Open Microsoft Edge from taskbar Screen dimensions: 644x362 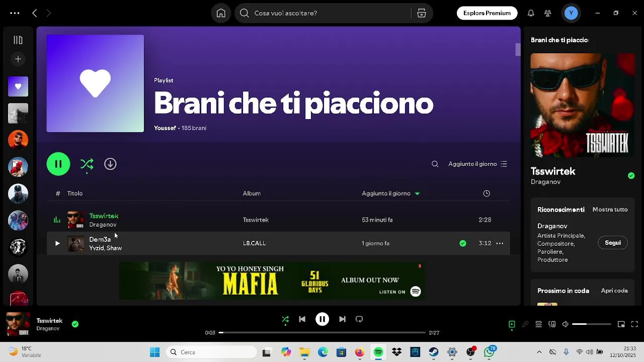click(323, 352)
